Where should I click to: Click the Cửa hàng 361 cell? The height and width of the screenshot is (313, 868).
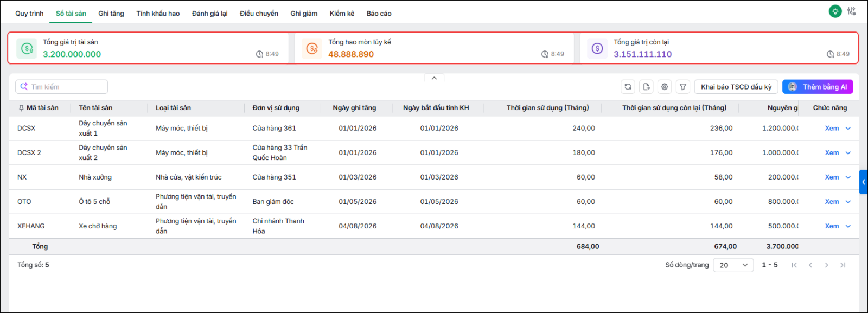(x=274, y=129)
